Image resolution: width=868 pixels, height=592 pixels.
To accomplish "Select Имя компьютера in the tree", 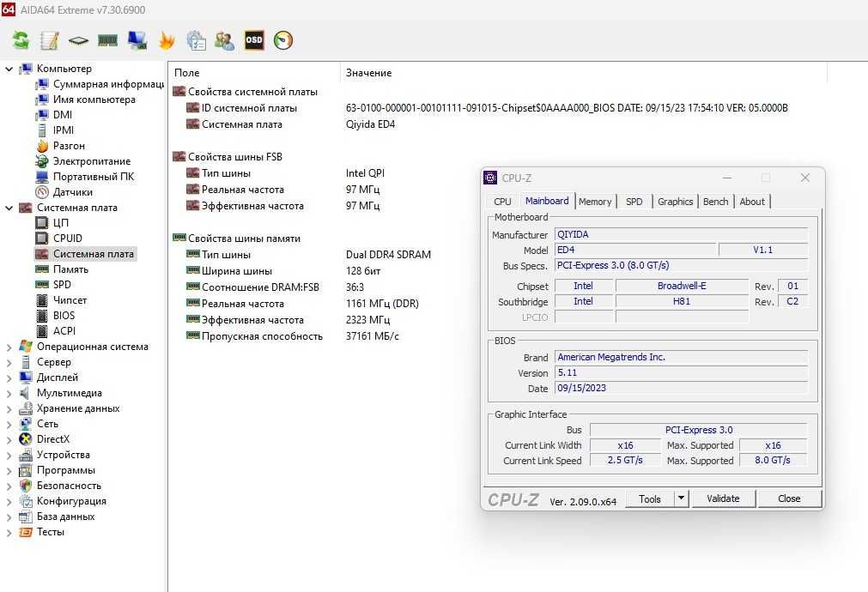I will point(94,100).
